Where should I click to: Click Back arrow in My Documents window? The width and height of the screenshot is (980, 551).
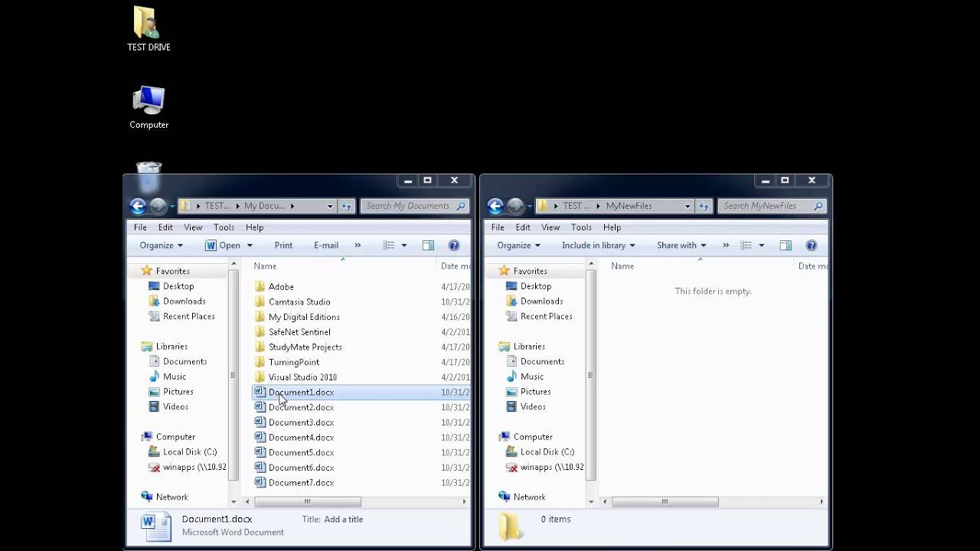click(138, 206)
